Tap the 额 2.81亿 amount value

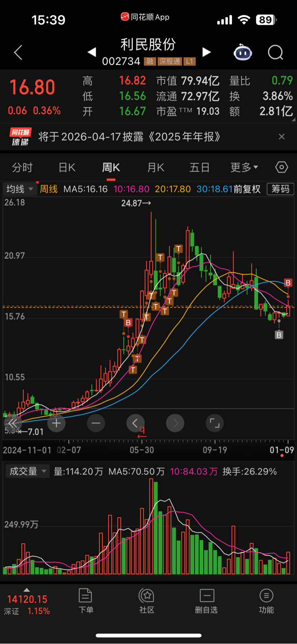coord(261,112)
